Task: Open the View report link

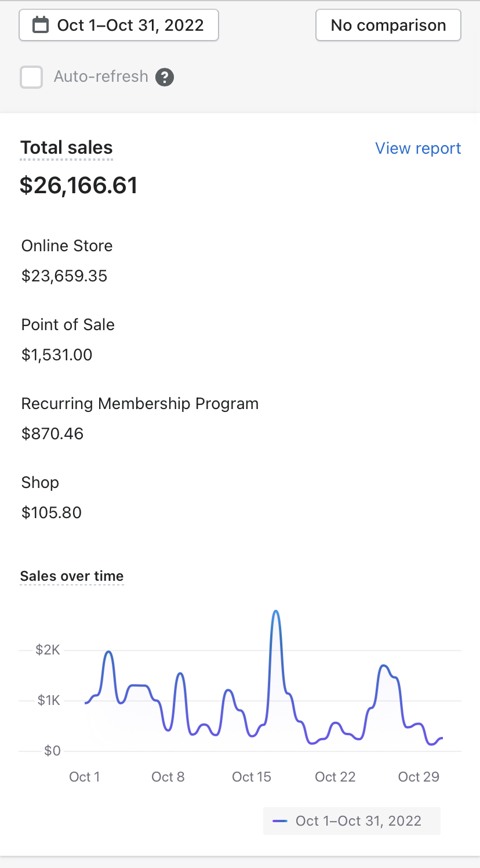Action: [418, 149]
